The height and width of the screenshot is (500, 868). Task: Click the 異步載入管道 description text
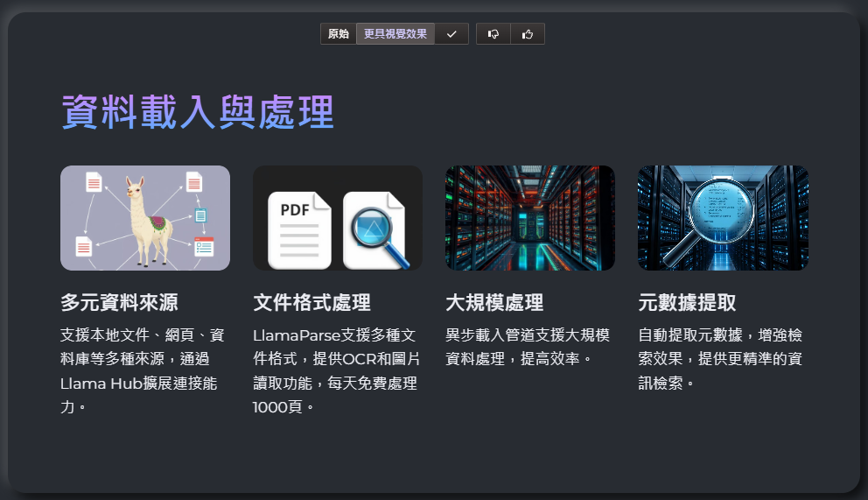pos(528,347)
